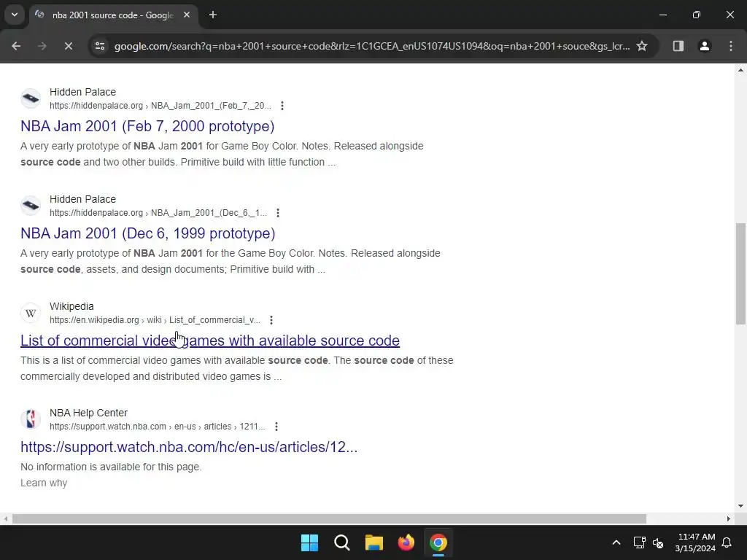Open more options for NBA Help Center result
This screenshot has width=747, height=560.
tap(276, 427)
